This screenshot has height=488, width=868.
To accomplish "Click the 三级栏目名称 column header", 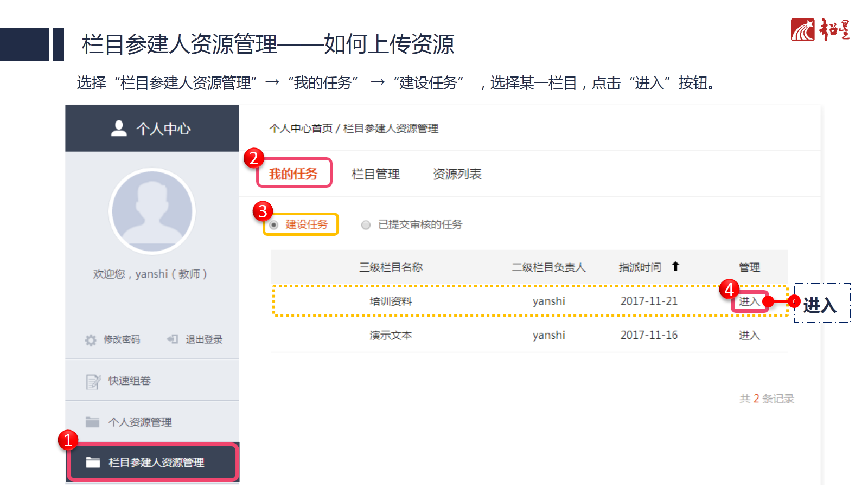I will pos(391,267).
